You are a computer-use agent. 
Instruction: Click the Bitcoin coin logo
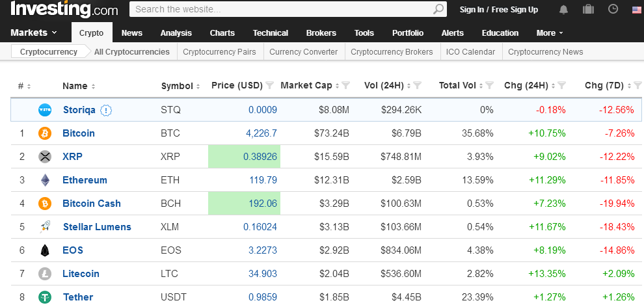point(45,133)
